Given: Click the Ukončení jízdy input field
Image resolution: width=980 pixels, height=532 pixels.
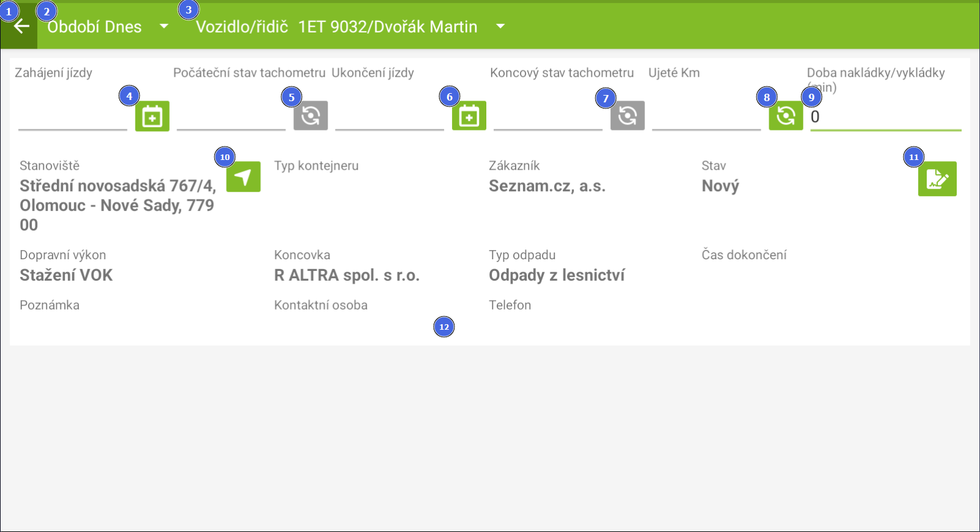Looking at the screenshot, I should coord(389,118).
